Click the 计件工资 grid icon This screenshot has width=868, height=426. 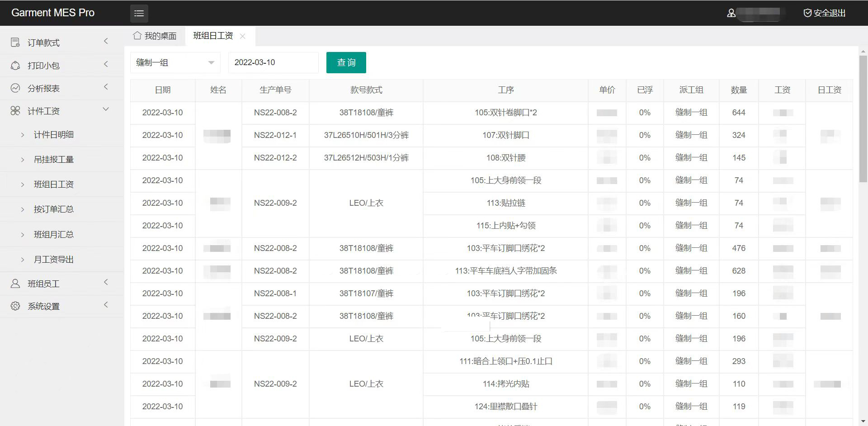pyautogui.click(x=15, y=111)
